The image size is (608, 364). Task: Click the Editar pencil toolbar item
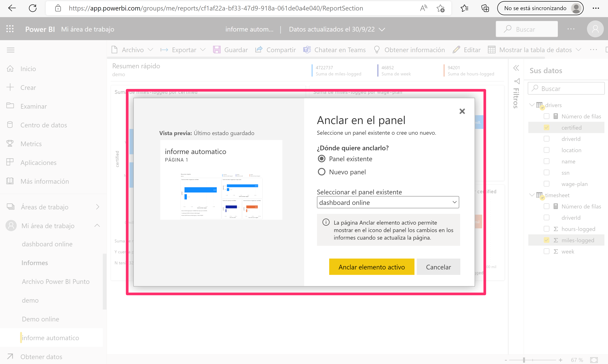tap(467, 50)
